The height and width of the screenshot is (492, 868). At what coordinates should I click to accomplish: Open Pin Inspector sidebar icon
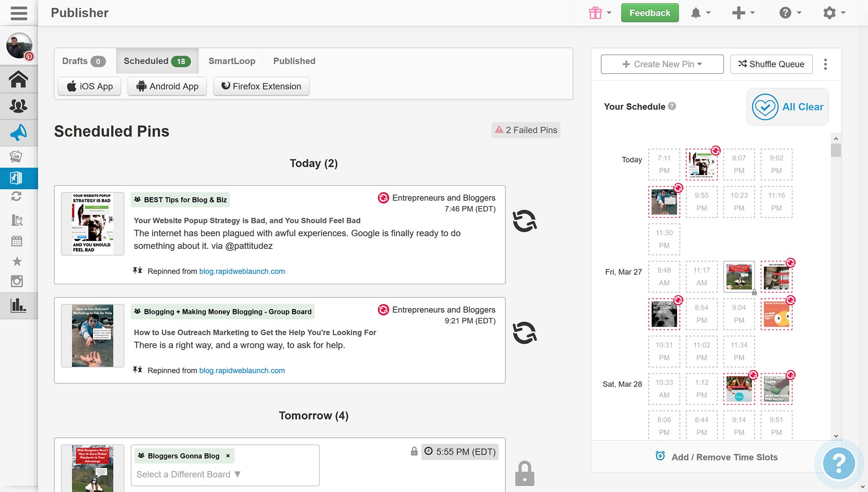click(x=17, y=220)
